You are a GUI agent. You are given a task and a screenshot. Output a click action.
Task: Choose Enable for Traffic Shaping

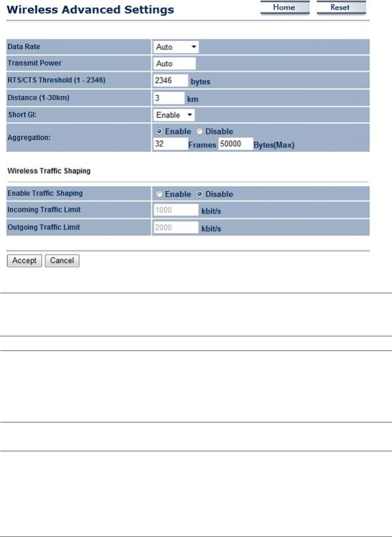(159, 194)
